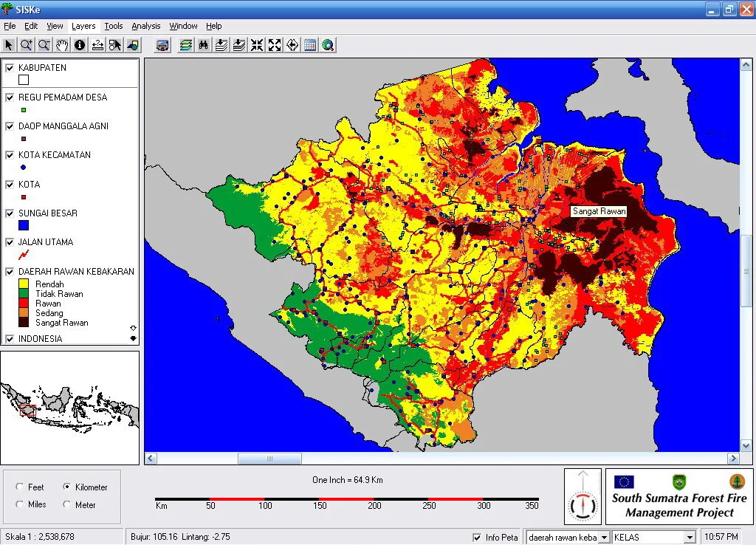This screenshot has height=545, width=756.
Task: Expand the KELAS field dropdown
Action: [x=691, y=537]
